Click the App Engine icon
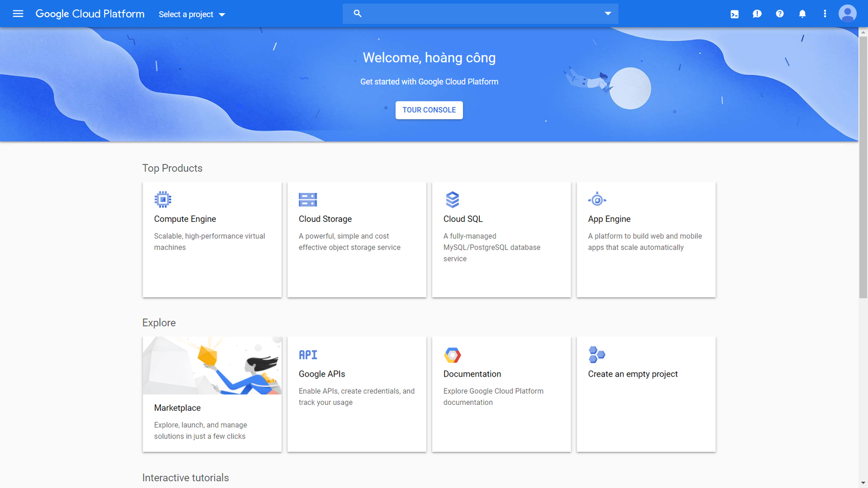Image resolution: width=868 pixels, height=488 pixels. tap(597, 199)
